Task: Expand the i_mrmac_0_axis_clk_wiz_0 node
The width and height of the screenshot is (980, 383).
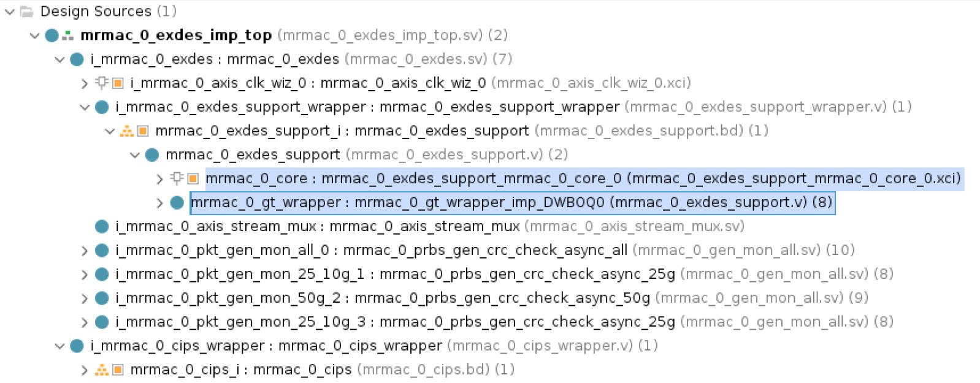Action: pos(85,83)
